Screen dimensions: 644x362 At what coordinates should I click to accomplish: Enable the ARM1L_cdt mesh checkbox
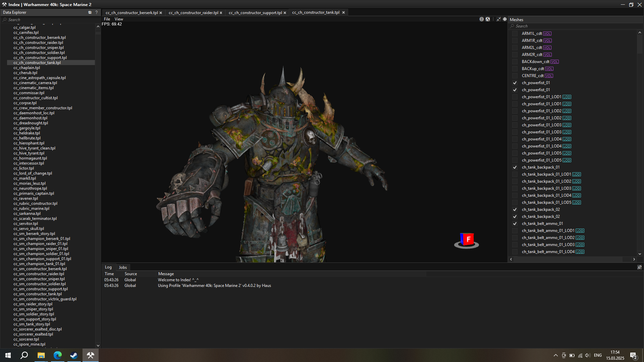(515, 34)
